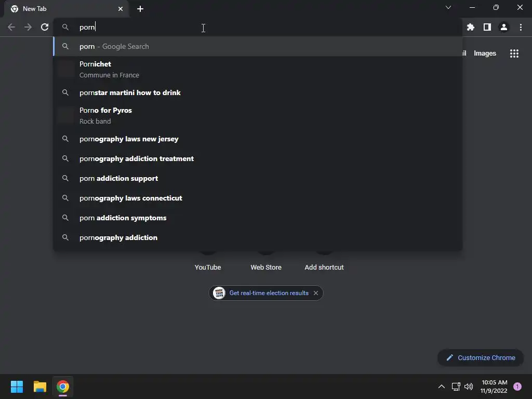Image resolution: width=532 pixels, height=399 pixels.
Task: Select the Porno for Pyros suggestion
Action: [258, 116]
